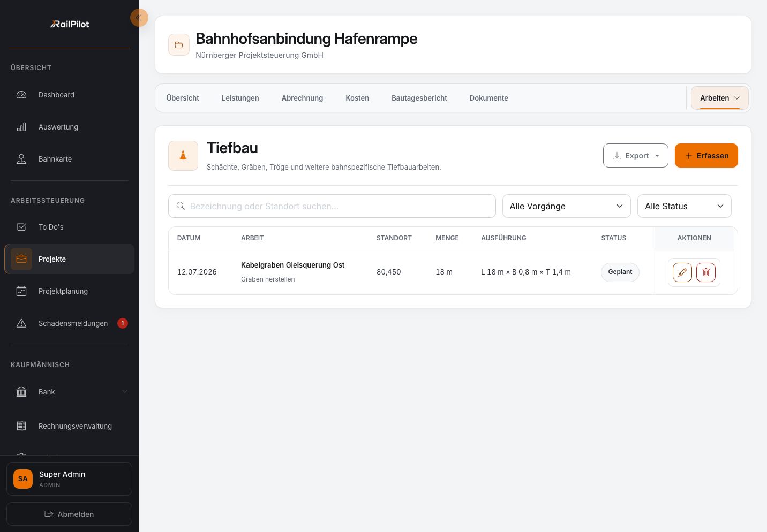Click the Tiefbau traffic cone icon

pos(183,156)
